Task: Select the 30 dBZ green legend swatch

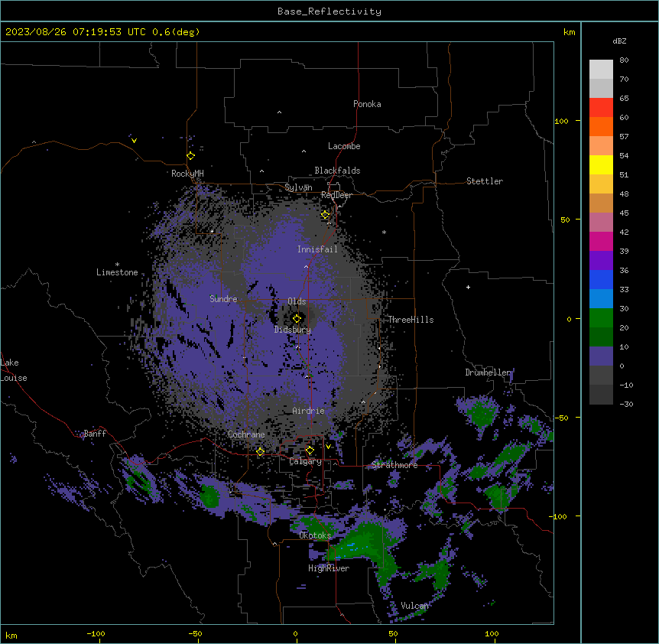Action: (x=601, y=318)
